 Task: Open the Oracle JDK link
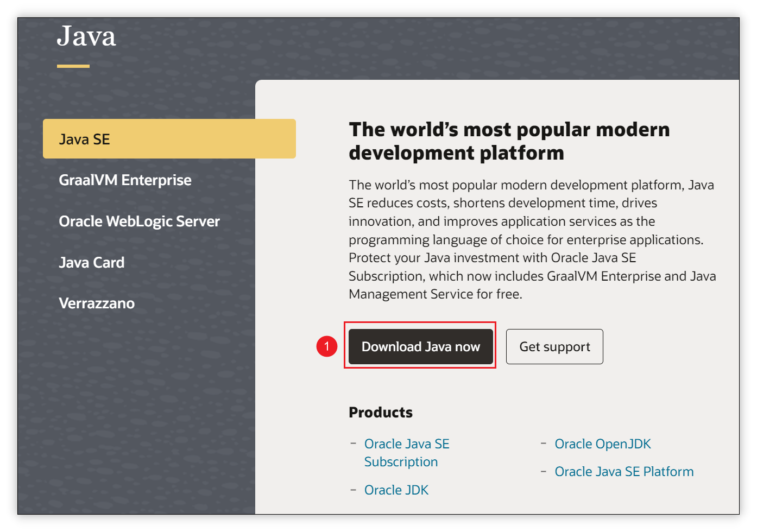pyautogui.click(x=396, y=490)
